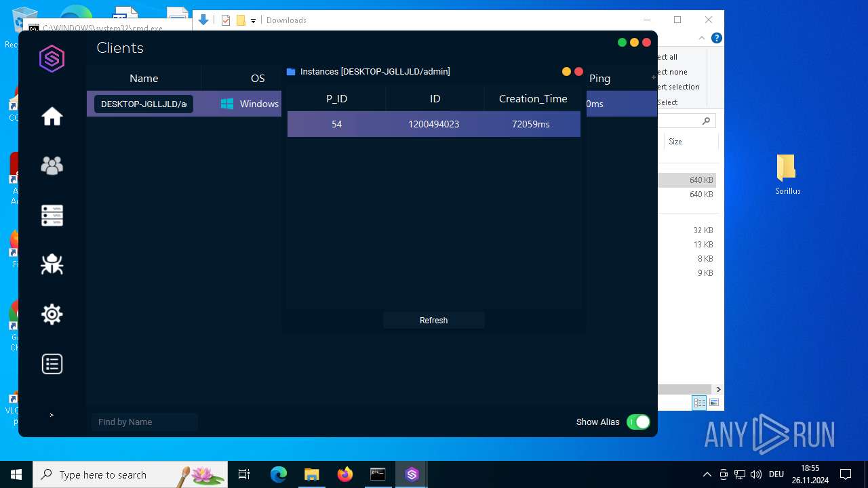868x488 pixels.
Task: Open the Sorillus folder on desktop
Action: tap(787, 174)
